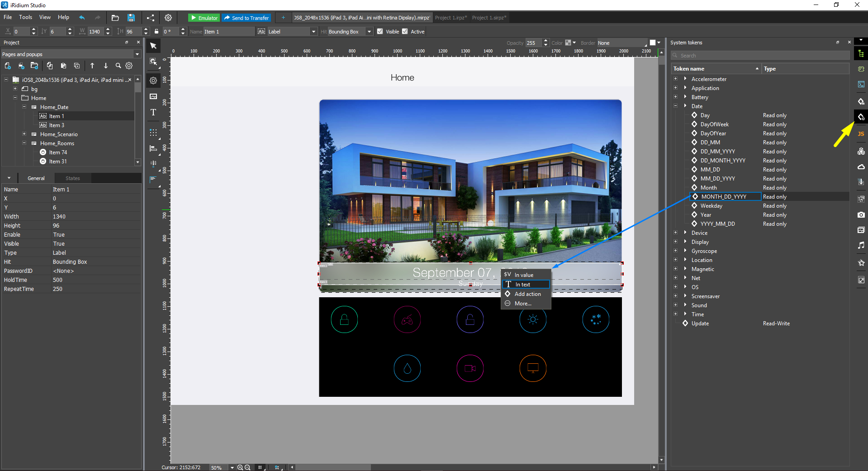Open the music note sounds panel

click(x=861, y=245)
